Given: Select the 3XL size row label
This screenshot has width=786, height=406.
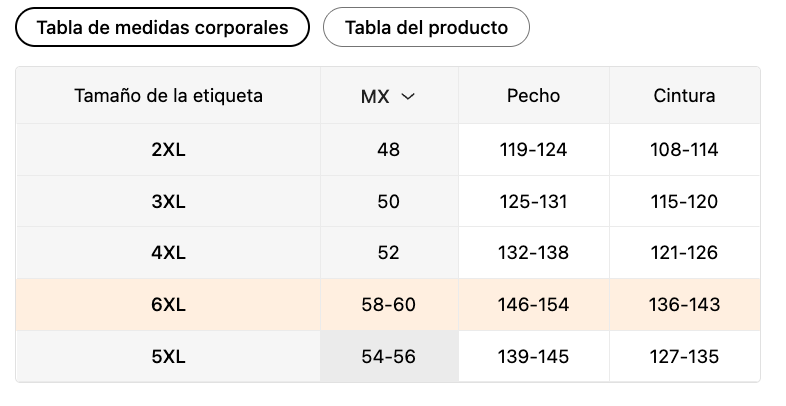Looking at the screenshot, I should tap(168, 201).
